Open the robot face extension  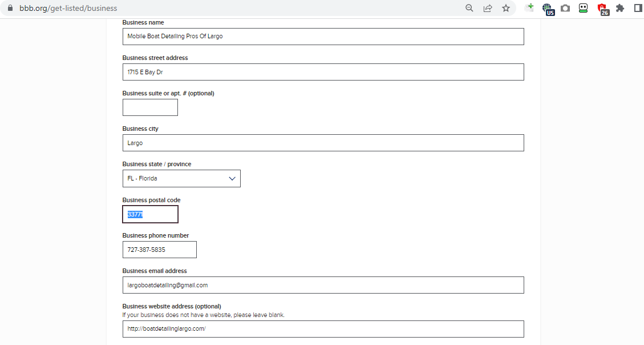(583, 8)
